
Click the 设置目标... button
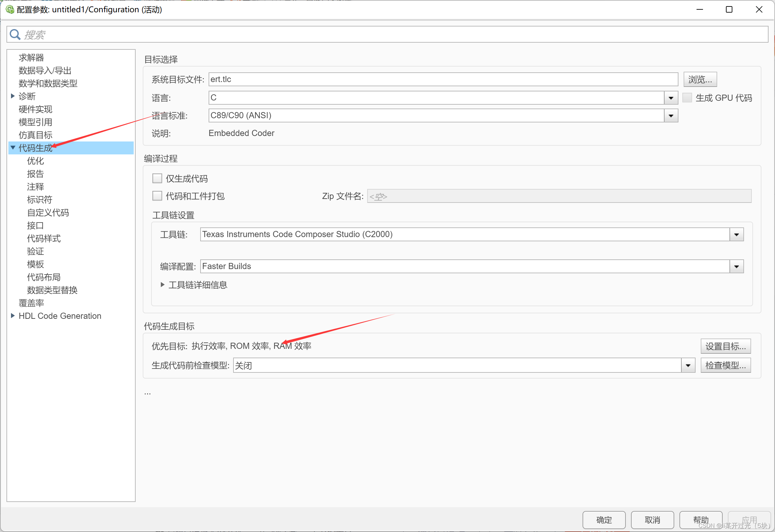(x=725, y=346)
